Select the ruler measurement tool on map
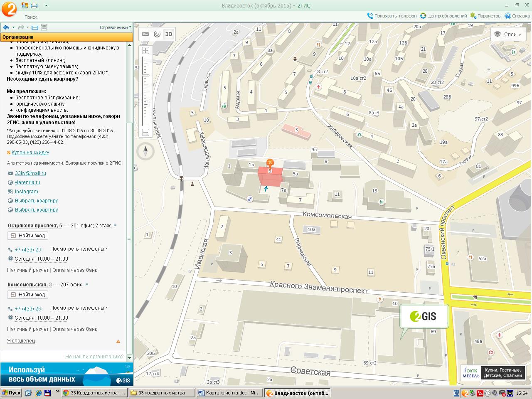Viewport: 532px width, 399px height. [145, 34]
